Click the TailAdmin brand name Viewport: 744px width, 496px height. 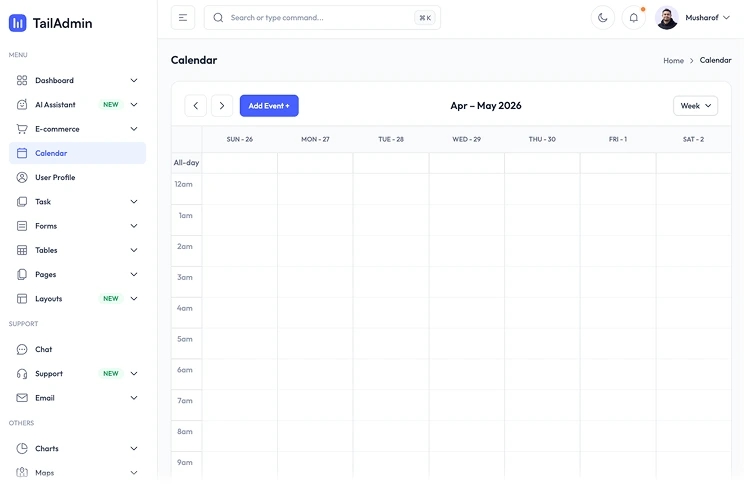pyautogui.click(x=62, y=23)
